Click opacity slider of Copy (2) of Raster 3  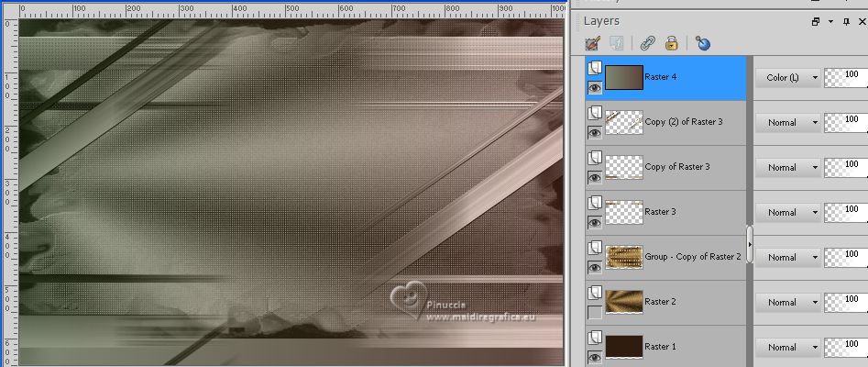click(x=846, y=123)
